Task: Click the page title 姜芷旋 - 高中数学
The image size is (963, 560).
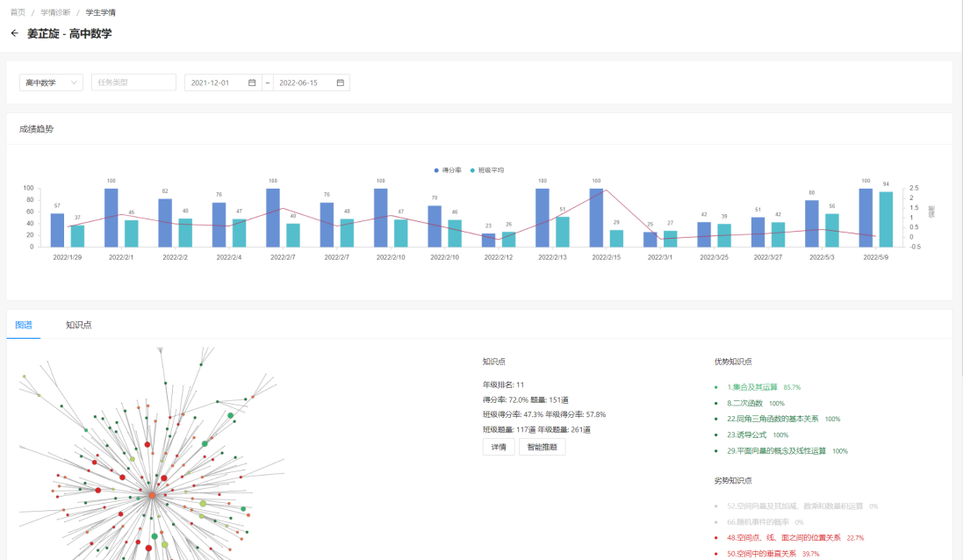Action: (69, 33)
